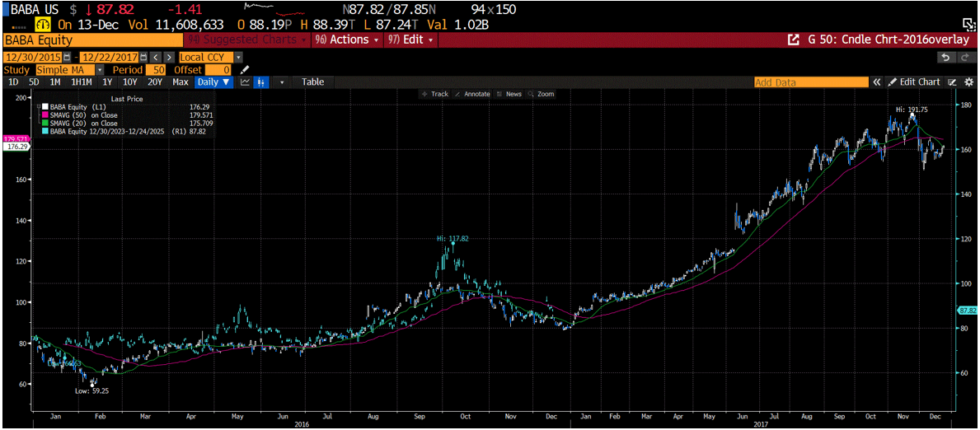Click the cyan BABA overlay legend swatch
Viewport: 980px width, 430px height.
point(45,132)
